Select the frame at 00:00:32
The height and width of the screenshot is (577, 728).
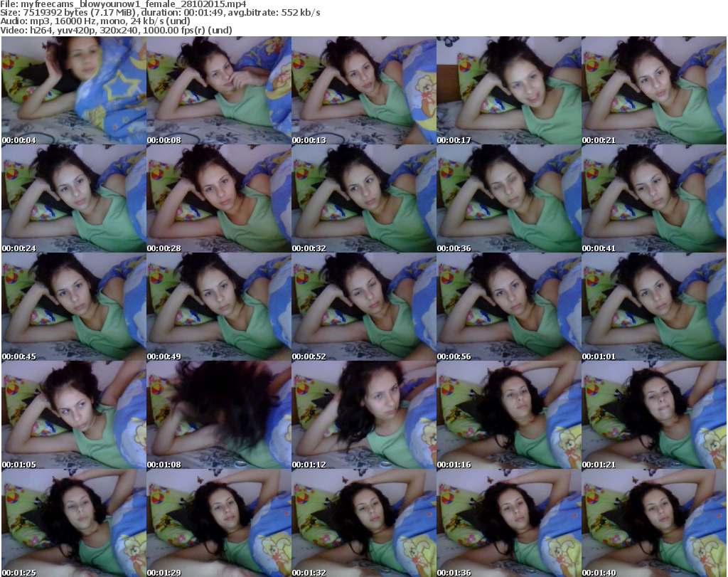(x=364, y=198)
